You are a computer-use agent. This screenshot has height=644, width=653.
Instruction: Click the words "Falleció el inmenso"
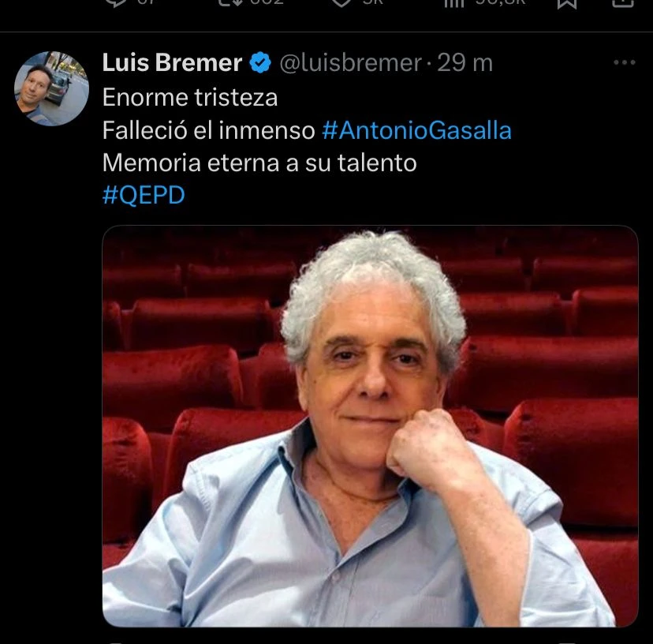[209, 130]
